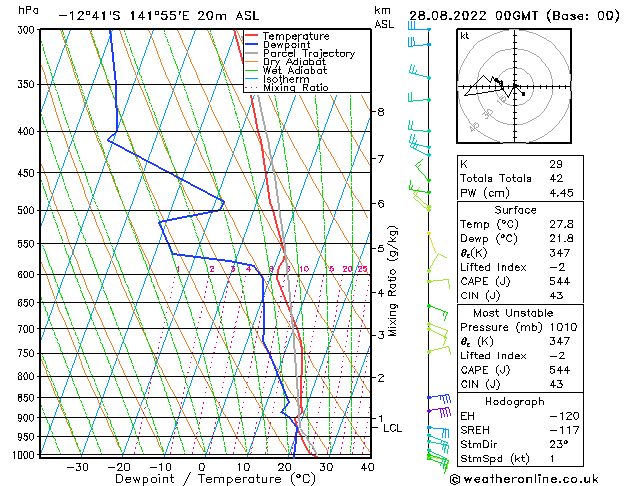Image resolution: width=629 pixels, height=486 pixels.
Task: Select the "Wet Adiabat" legend label
Action: tap(295, 70)
